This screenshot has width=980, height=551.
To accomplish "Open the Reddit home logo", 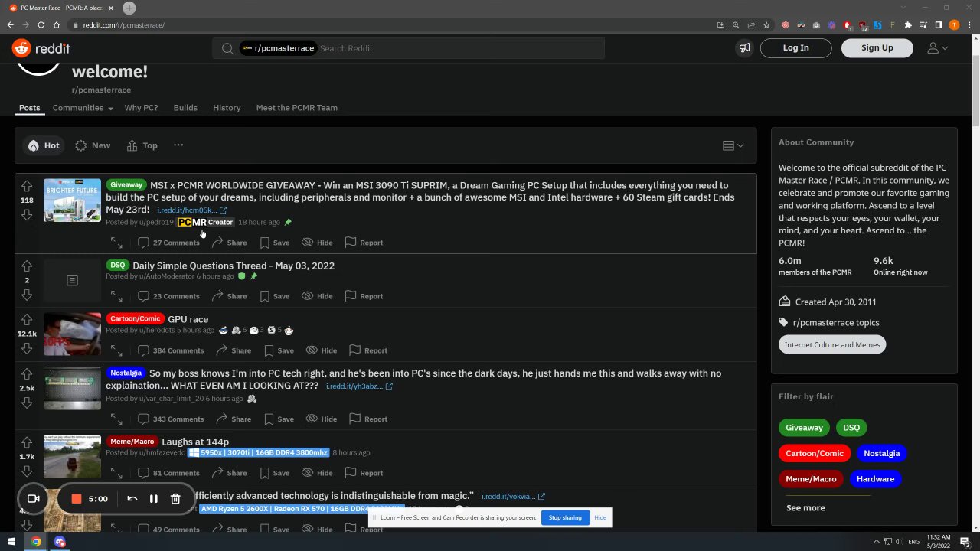I will 41,48.
